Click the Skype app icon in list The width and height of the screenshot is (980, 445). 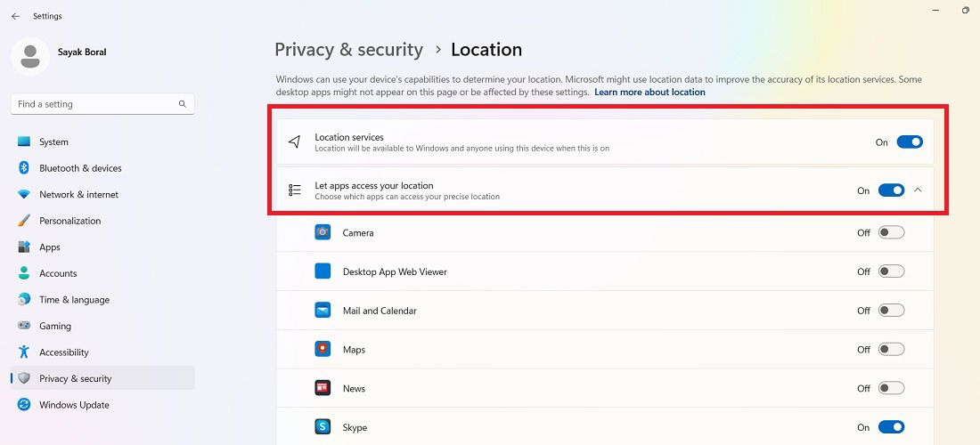tap(323, 427)
